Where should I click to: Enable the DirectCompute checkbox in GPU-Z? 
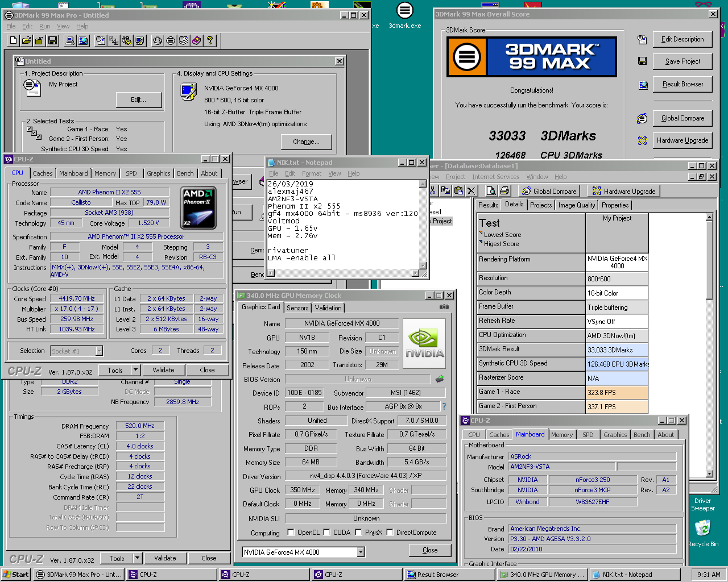pyautogui.click(x=390, y=533)
